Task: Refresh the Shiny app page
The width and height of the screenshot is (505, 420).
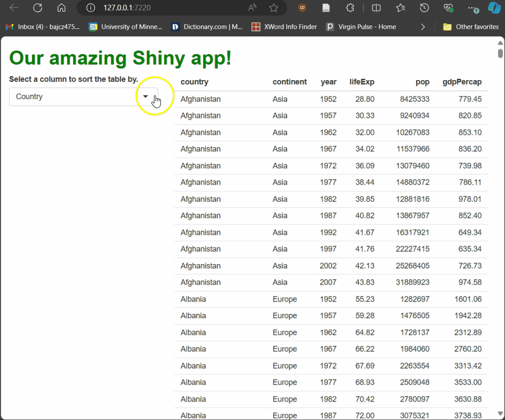Action: [x=37, y=8]
